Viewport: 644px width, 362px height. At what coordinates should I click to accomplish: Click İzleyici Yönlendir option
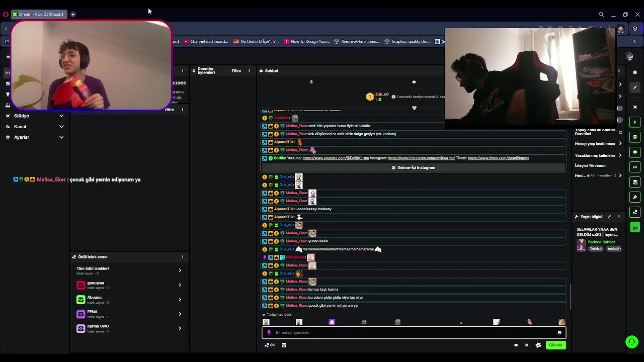point(591,165)
